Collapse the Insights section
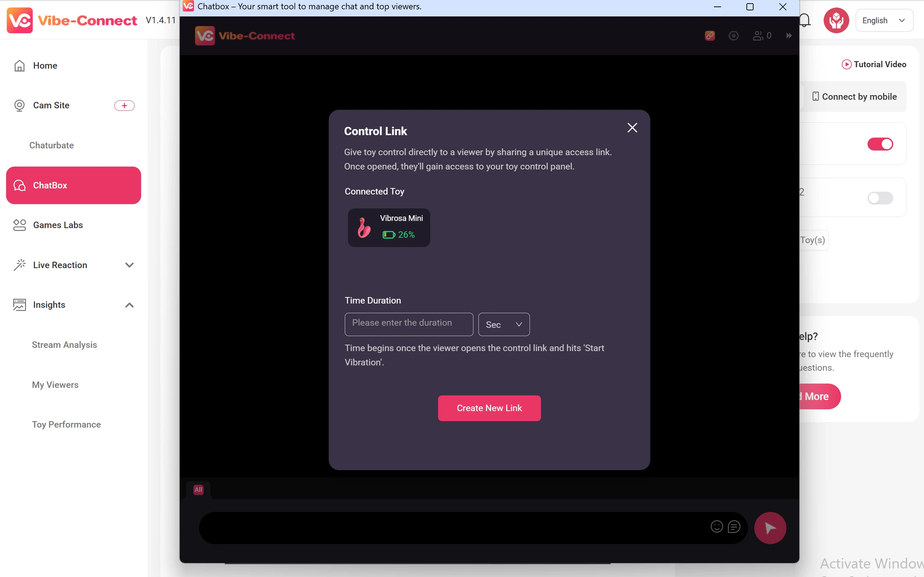This screenshot has width=924, height=577. click(129, 305)
